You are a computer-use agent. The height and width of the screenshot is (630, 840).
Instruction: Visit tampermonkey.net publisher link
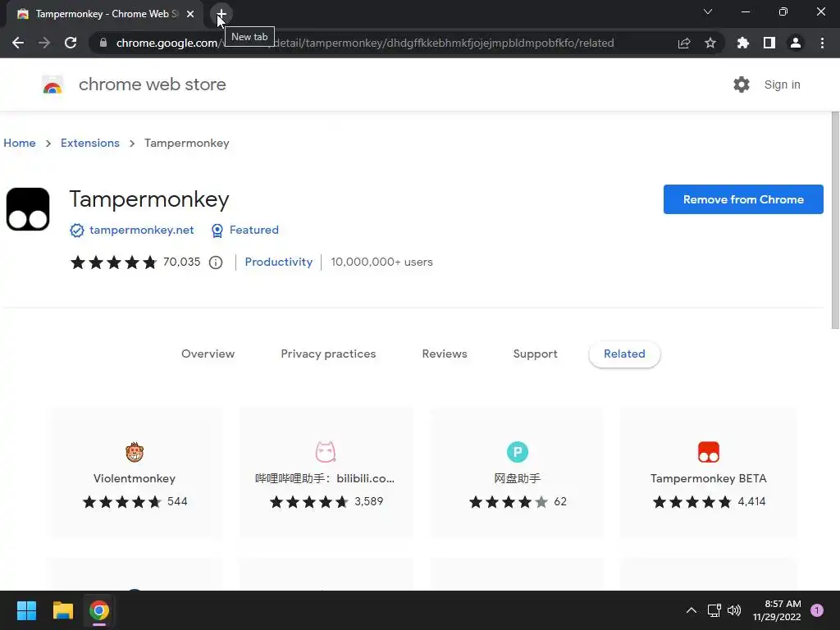(141, 230)
